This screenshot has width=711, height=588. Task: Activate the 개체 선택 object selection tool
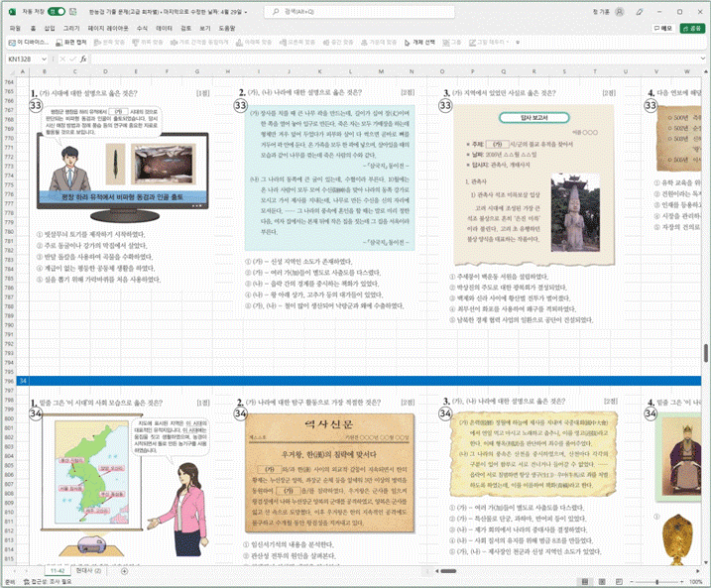click(419, 43)
